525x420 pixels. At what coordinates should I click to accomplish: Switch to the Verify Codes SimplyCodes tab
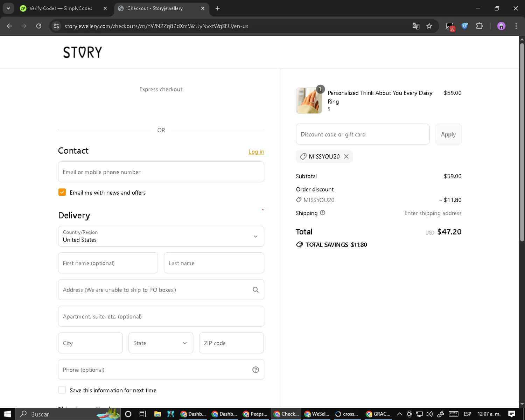[x=61, y=8]
